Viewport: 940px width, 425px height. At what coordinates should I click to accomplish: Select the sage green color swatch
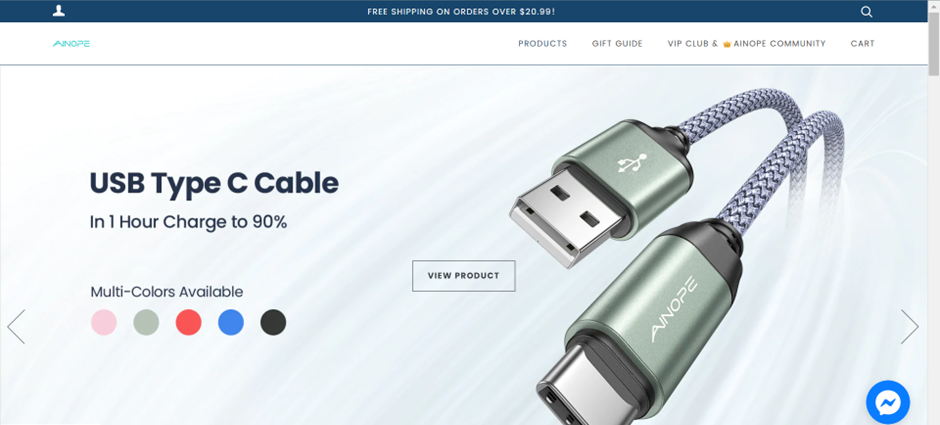tap(146, 322)
